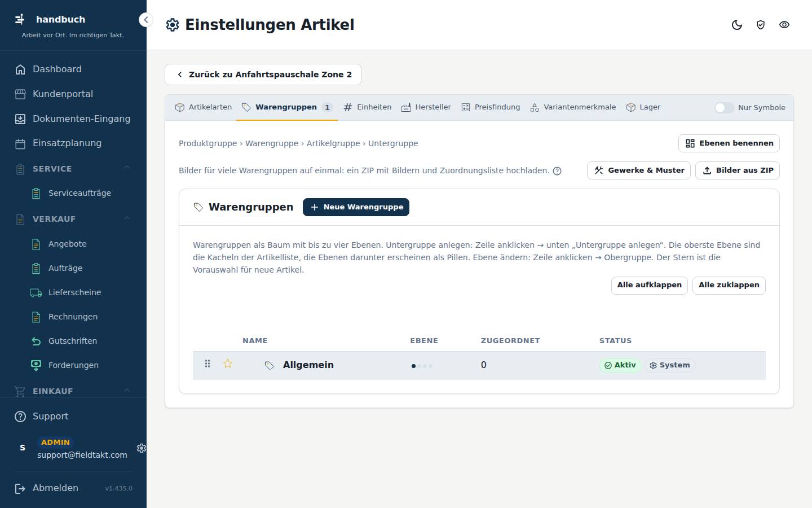
Task: Collapse the VERKAUF section
Action: (73, 219)
